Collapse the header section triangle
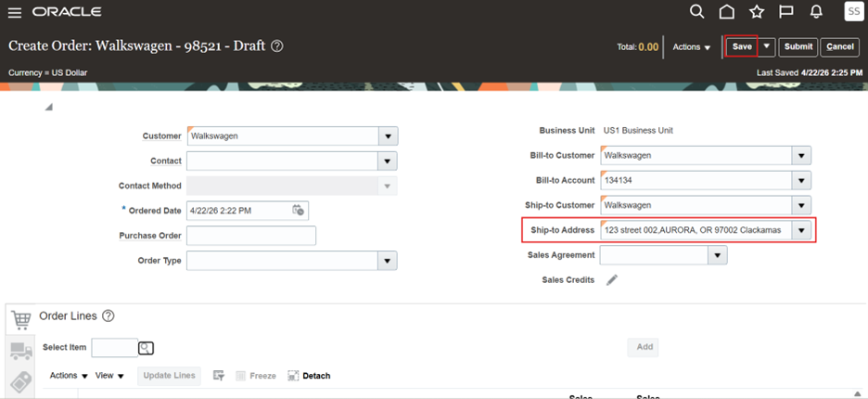 [49, 107]
